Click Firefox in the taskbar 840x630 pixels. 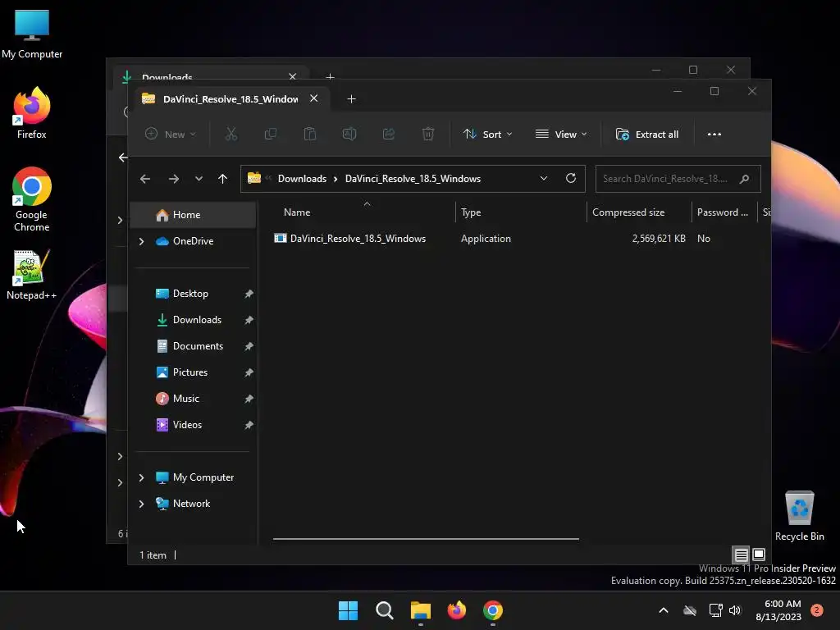tap(457, 610)
